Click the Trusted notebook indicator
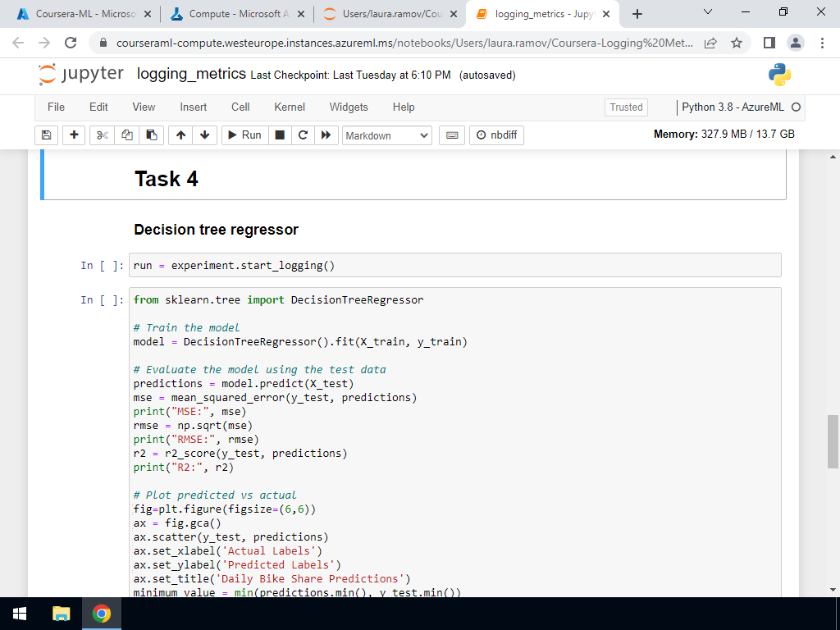The width and height of the screenshot is (840, 630). point(626,107)
